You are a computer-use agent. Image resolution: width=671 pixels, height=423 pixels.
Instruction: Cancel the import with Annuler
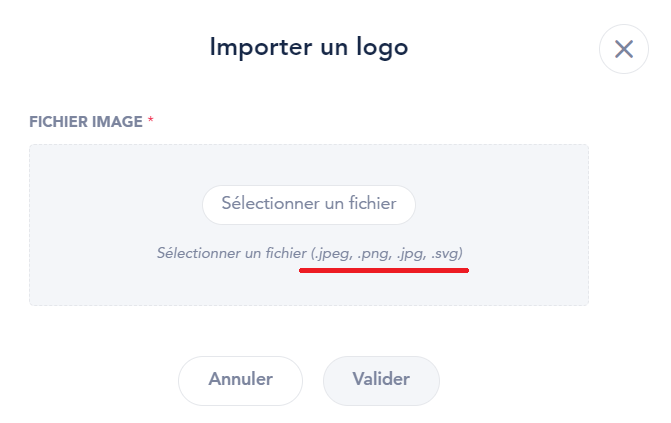[x=240, y=381]
